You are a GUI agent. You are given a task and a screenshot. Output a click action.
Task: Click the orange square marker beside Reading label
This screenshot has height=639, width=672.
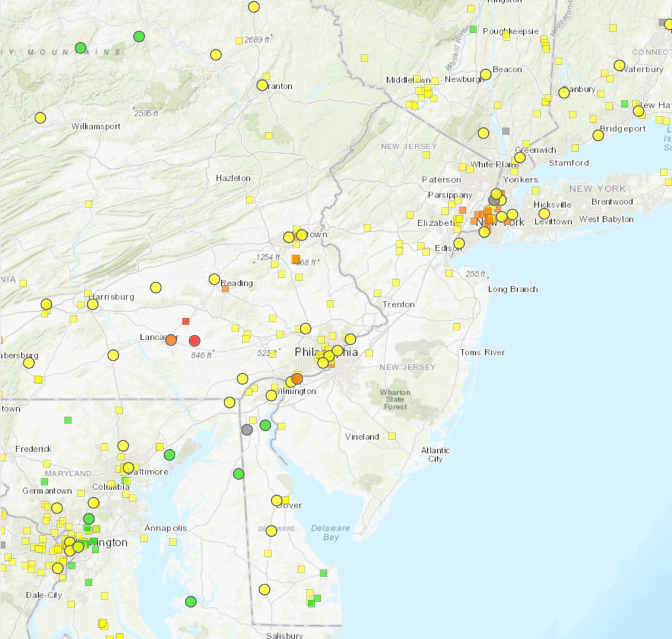[x=225, y=288]
